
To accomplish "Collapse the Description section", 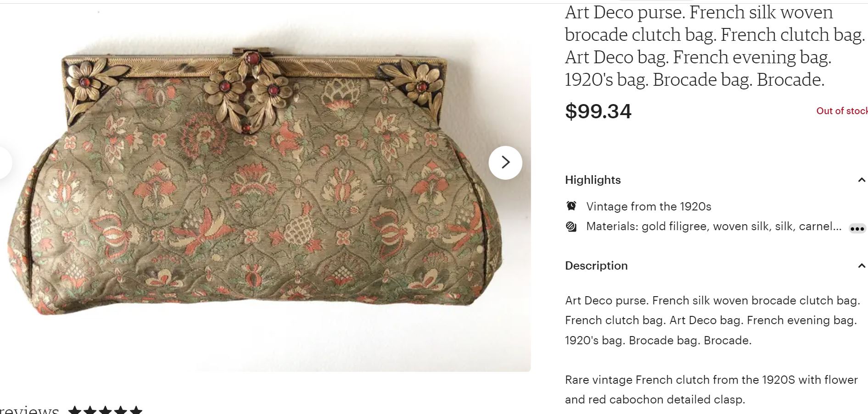I will (862, 266).
